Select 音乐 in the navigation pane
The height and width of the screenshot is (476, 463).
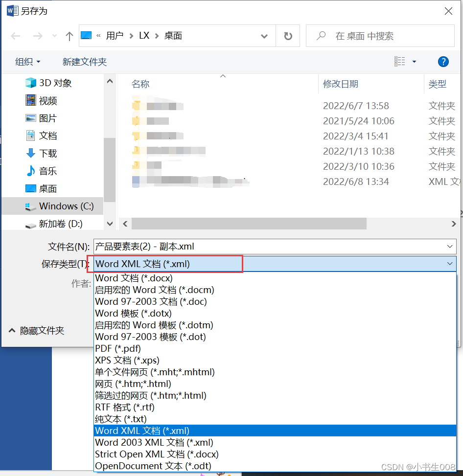tap(41, 171)
